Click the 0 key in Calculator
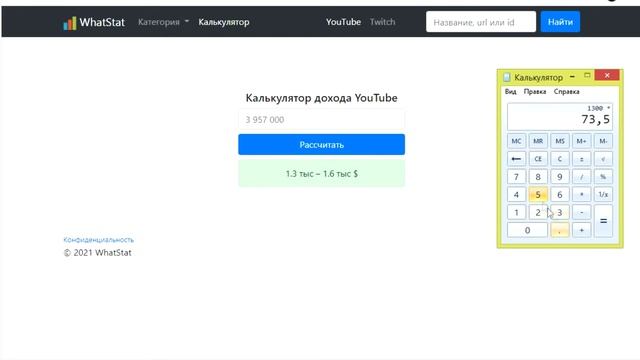Viewport: 640px width, 360px height. click(527, 230)
